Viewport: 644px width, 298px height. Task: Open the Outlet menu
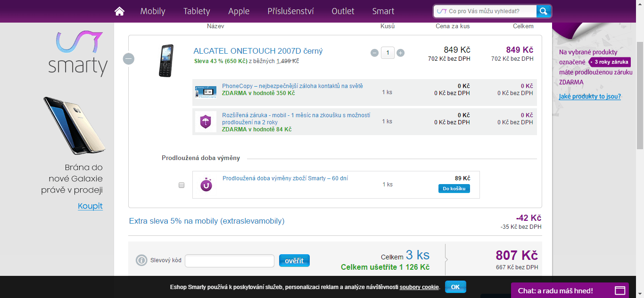pyautogui.click(x=343, y=11)
